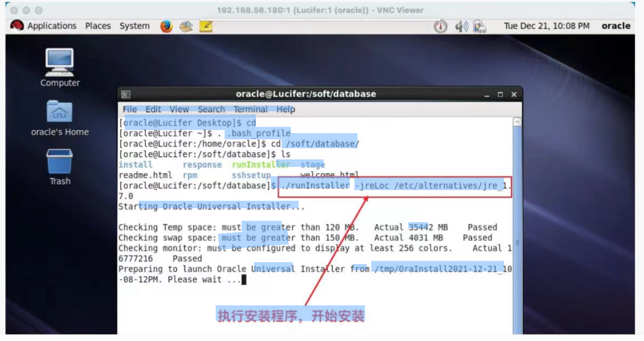Open the terminal Search menu
Image resolution: width=644 pixels, height=341 pixels.
coord(211,109)
